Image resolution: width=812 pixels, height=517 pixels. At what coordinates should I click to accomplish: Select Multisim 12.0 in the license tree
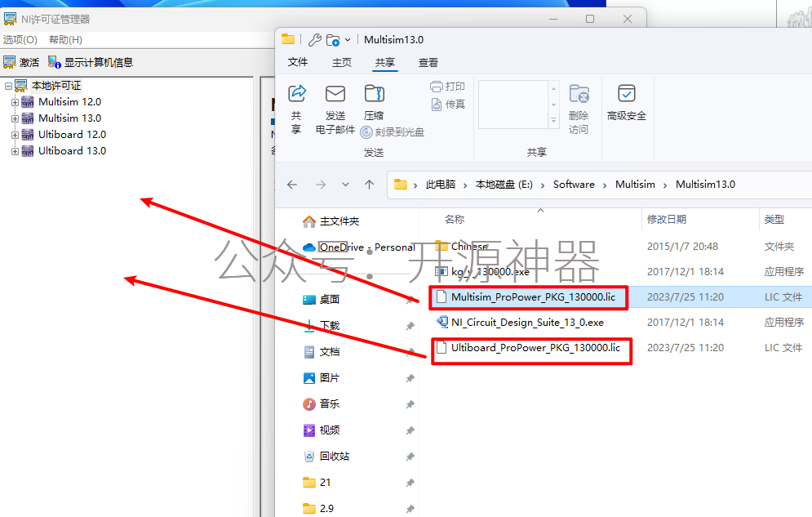[x=69, y=102]
